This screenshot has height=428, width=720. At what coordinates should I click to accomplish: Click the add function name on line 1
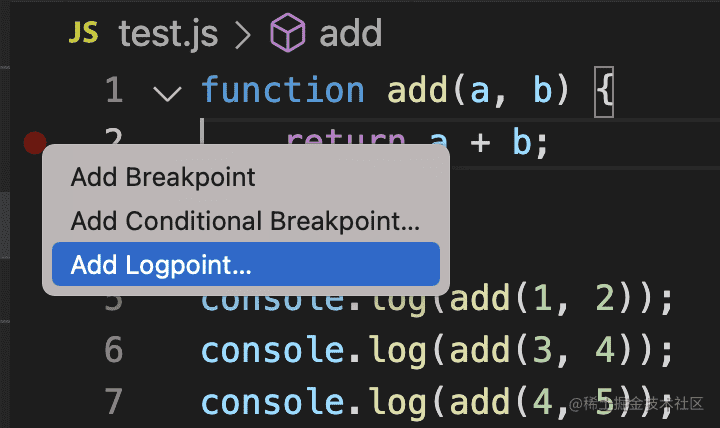(417, 90)
